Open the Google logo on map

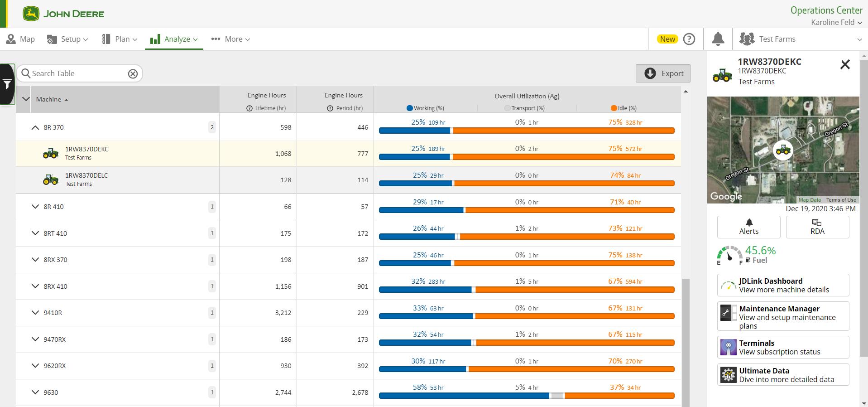726,196
